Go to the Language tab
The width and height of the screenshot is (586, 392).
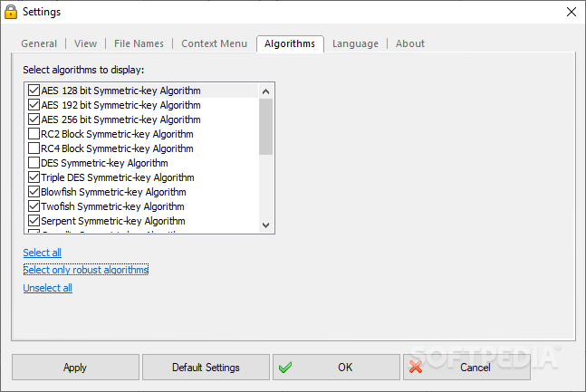(355, 43)
